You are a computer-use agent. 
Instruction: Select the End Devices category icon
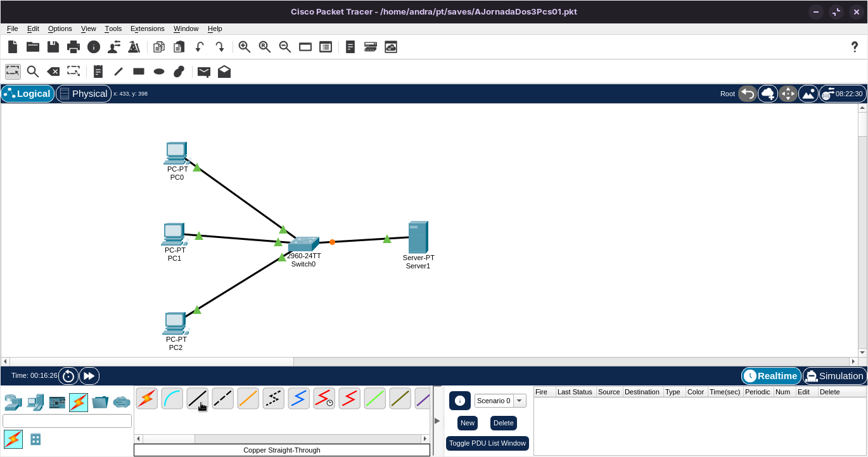coord(35,401)
